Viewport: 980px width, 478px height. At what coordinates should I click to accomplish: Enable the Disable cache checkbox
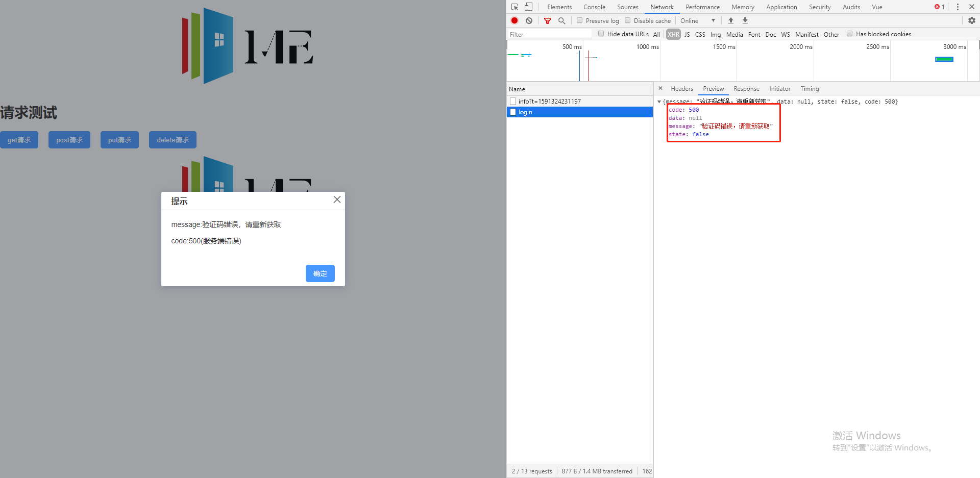pyautogui.click(x=628, y=20)
